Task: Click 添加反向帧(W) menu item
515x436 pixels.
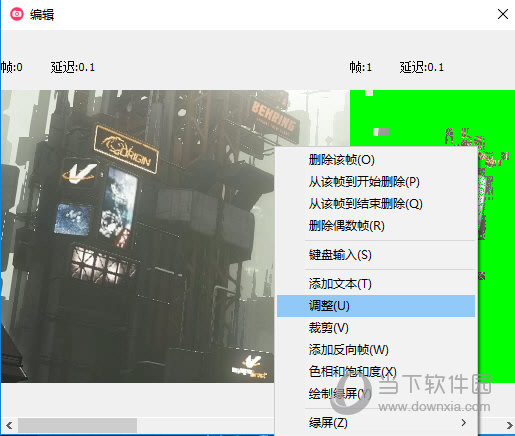Action: 376,350
